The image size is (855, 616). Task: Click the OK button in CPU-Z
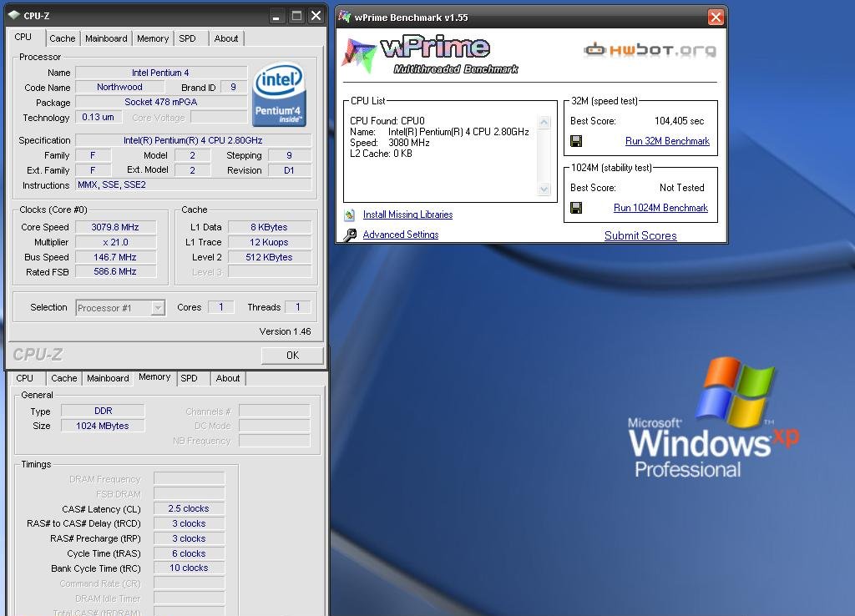tap(292, 356)
